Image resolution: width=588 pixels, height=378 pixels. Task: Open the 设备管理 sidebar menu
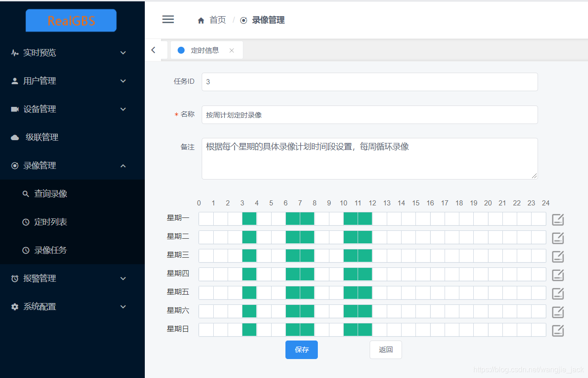tap(72, 109)
